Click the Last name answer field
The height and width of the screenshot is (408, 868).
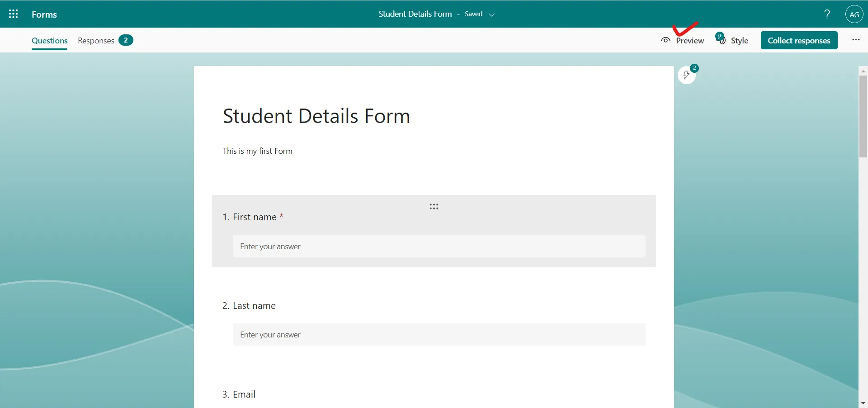(439, 334)
